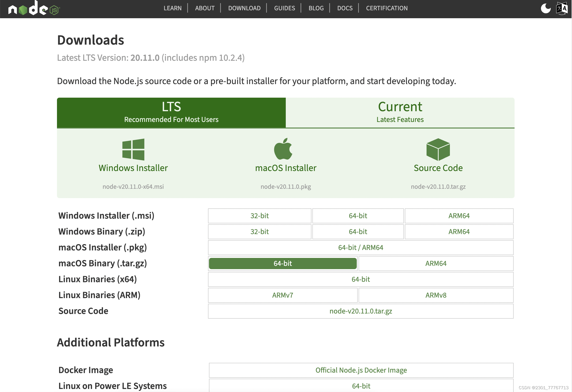
Task: Click node-v20.11.0-x64.msi filename under Windows Installer
Action: [x=133, y=186]
